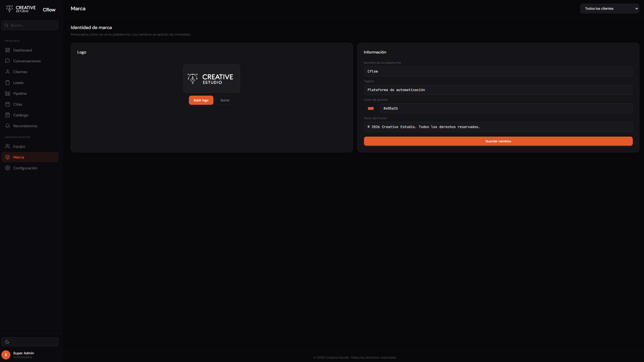Open Configuración settings page
This screenshot has width=644, height=362.
30,168
